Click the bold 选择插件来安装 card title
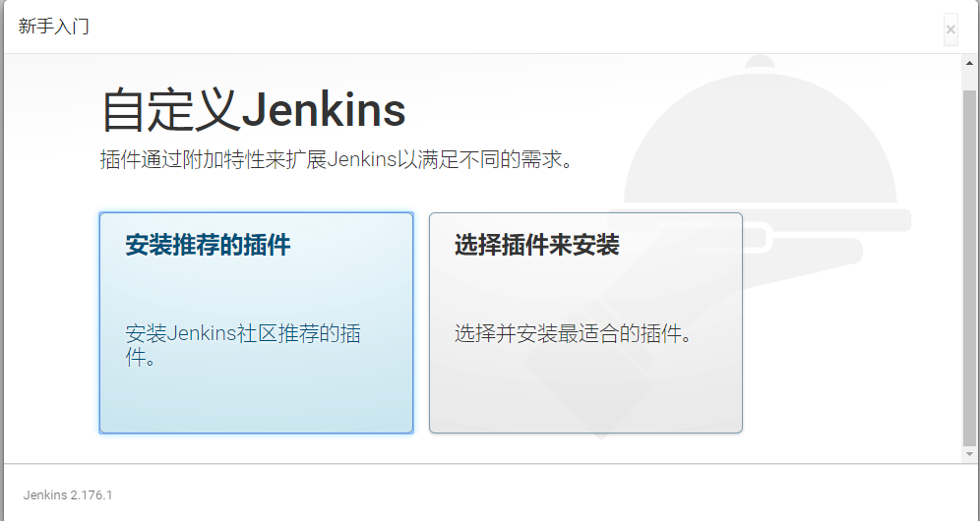 coord(537,245)
